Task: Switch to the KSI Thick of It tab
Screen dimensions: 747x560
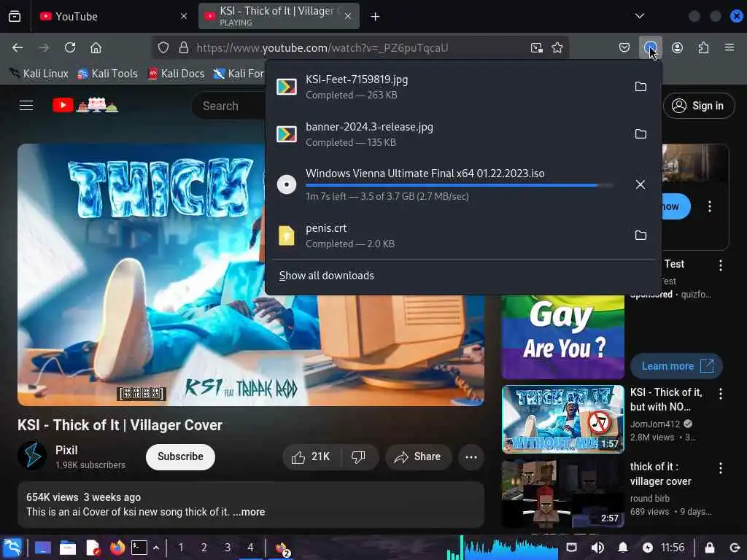Action: (279, 16)
